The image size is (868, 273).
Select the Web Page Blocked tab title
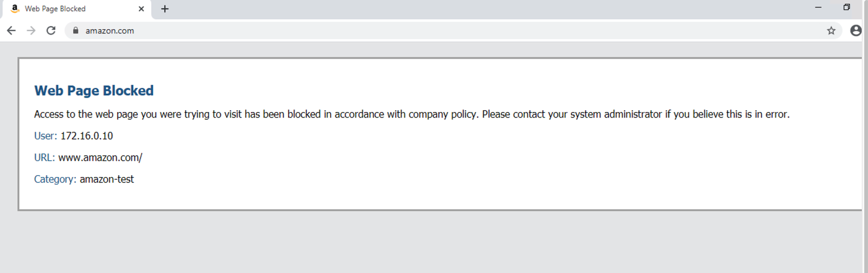pos(55,9)
